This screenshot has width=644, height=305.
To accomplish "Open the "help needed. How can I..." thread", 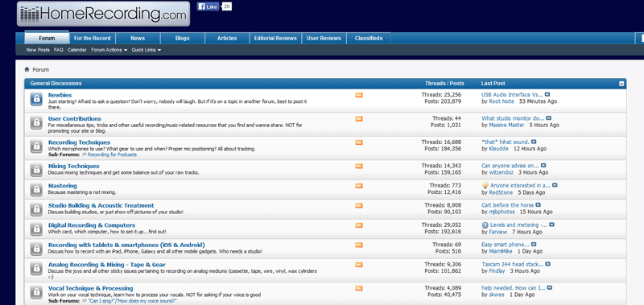I will pos(514,288).
